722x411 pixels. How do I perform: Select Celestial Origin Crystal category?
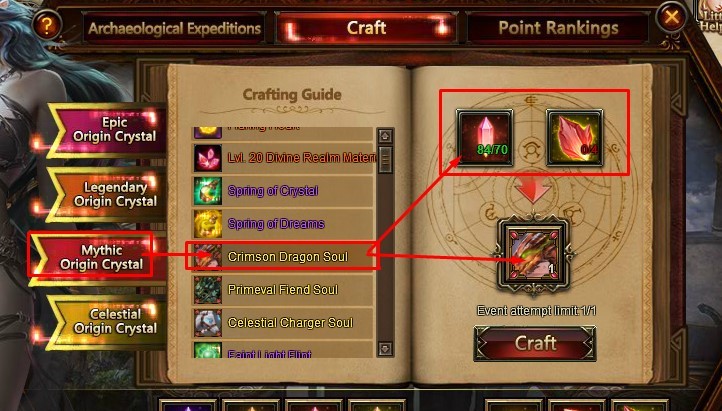point(108,321)
